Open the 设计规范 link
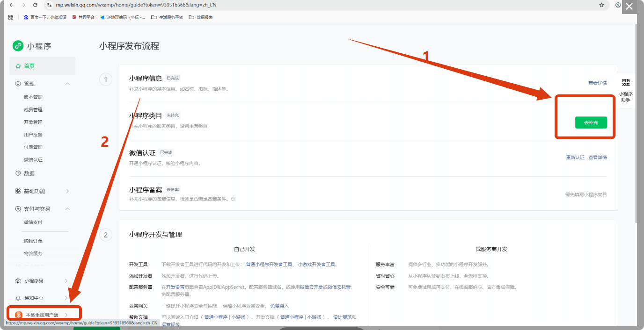This screenshot has width=644, height=330. (343, 317)
